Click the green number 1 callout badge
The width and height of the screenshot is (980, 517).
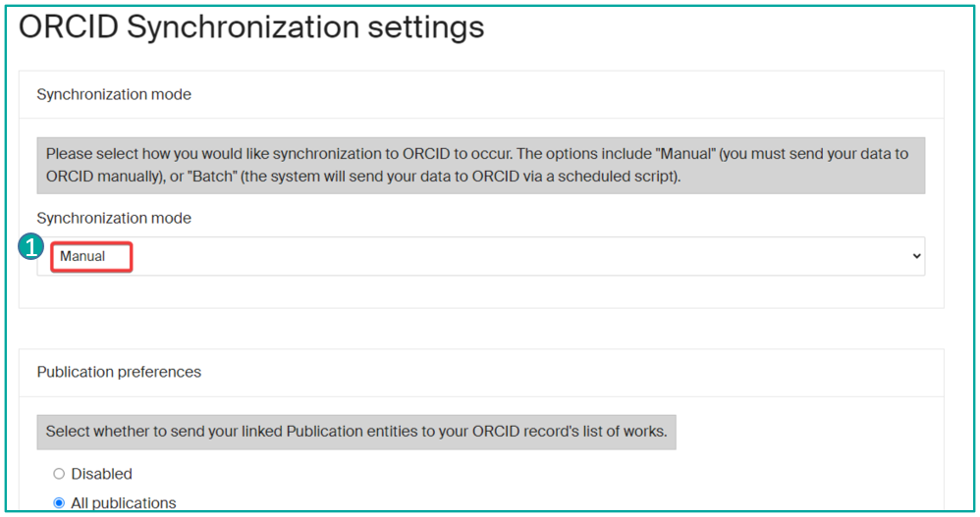tap(31, 247)
